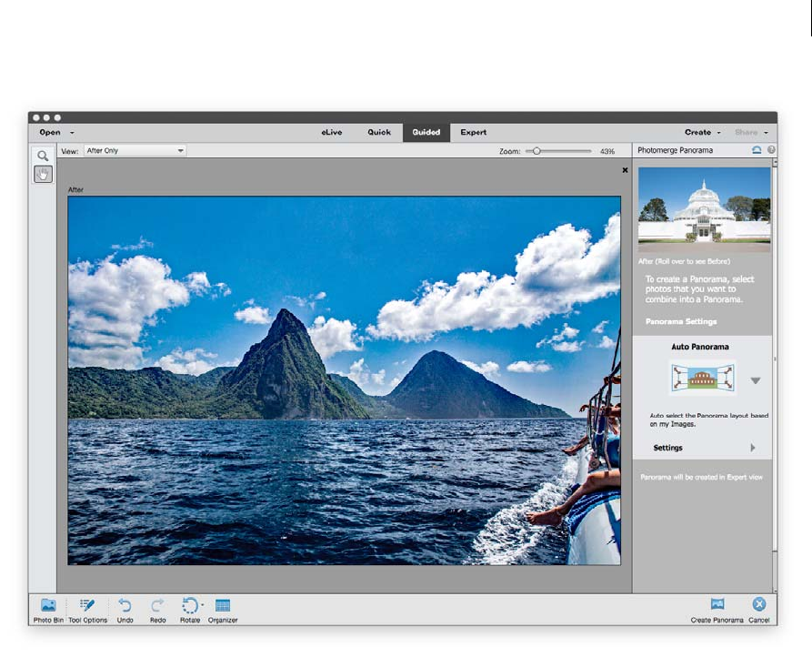The width and height of the screenshot is (812, 657).
Task: Switch to the Quick tab
Action: 379,133
